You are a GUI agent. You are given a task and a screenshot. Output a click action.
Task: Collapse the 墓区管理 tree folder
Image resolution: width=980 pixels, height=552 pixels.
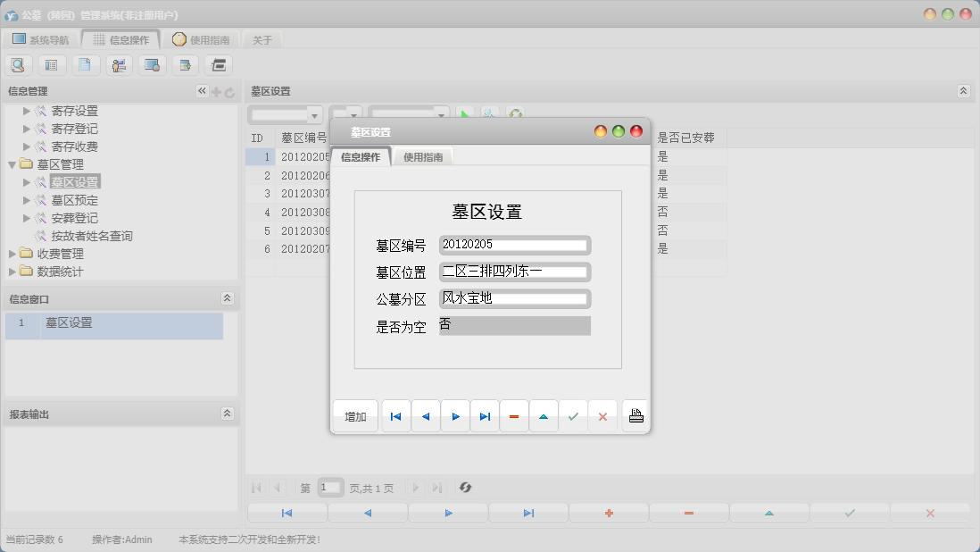click(x=12, y=164)
